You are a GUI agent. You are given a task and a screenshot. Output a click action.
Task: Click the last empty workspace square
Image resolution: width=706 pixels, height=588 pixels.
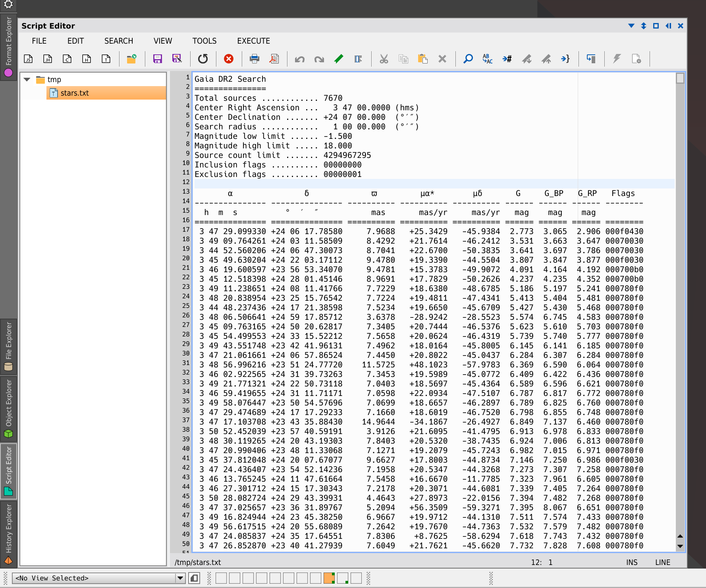pos(356,578)
